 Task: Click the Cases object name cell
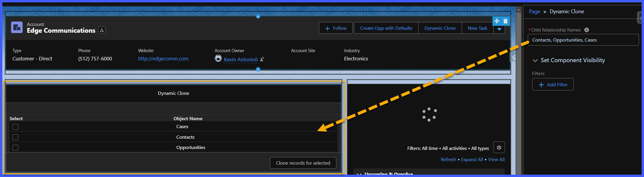click(x=182, y=126)
